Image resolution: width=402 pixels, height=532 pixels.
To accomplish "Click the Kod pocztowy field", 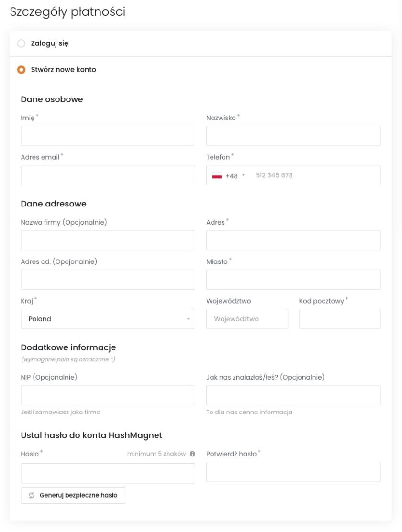I will tap(340, 318).
